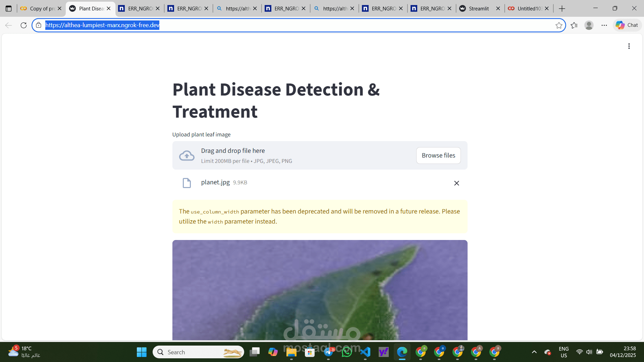
Task: Click the cloud upload icon in drop area
Action: [187, 155]
